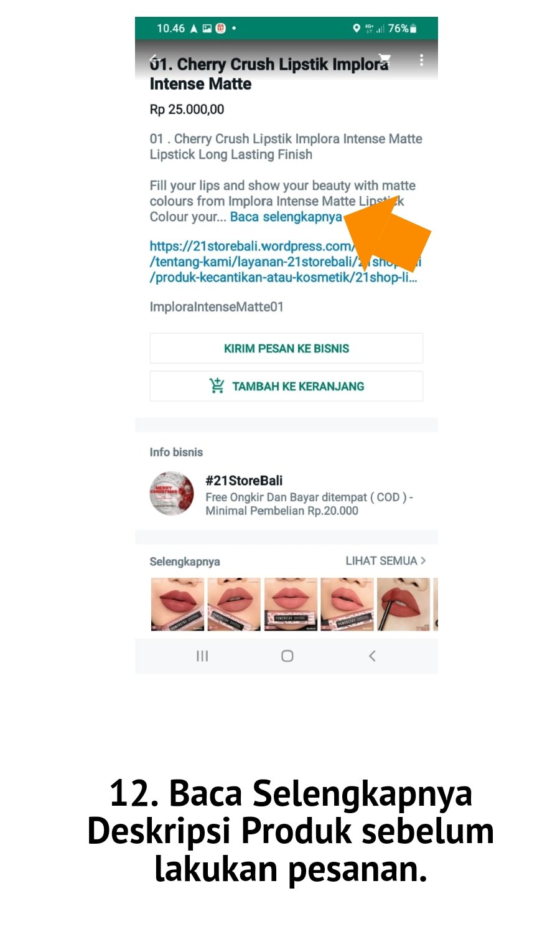The width and height of the screenshot is (560, 934).
Task: Tap the location icon in status bar
Action: pos(357,28)
